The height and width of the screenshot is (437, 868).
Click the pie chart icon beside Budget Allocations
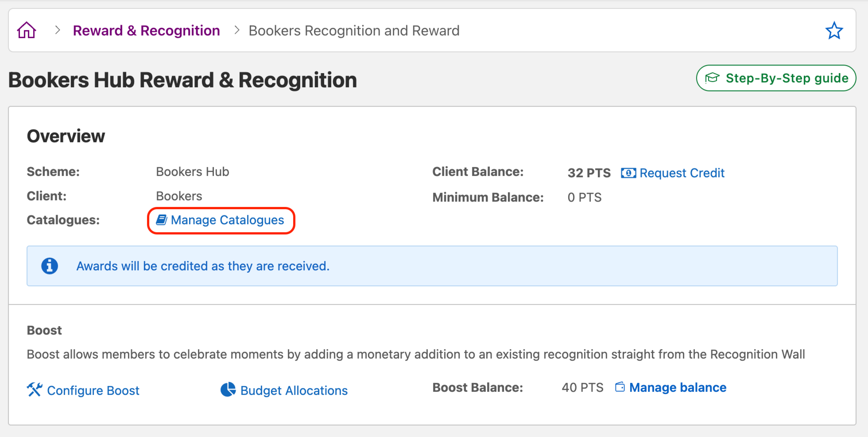tap(229, 390)
